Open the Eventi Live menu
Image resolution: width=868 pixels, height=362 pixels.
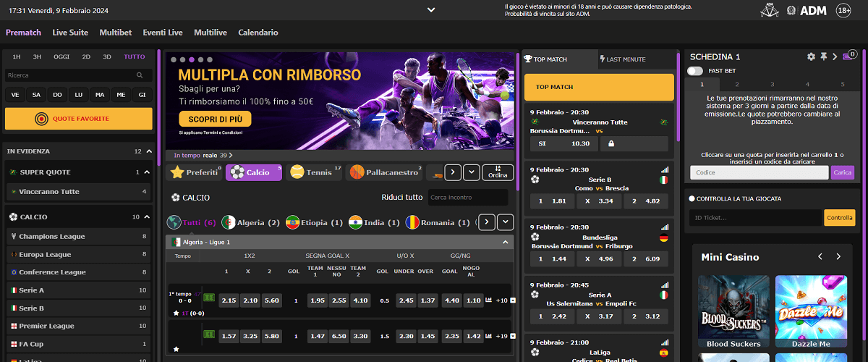(163, 33)
